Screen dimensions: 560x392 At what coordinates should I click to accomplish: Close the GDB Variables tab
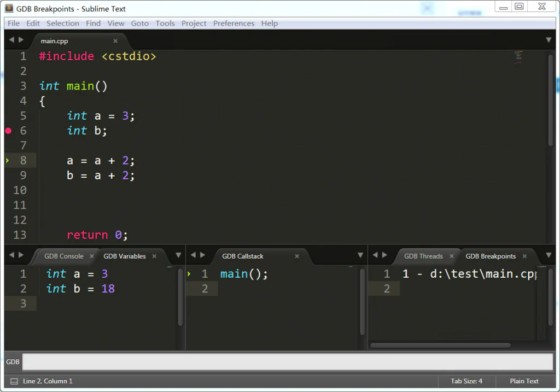tap(154, 256)
